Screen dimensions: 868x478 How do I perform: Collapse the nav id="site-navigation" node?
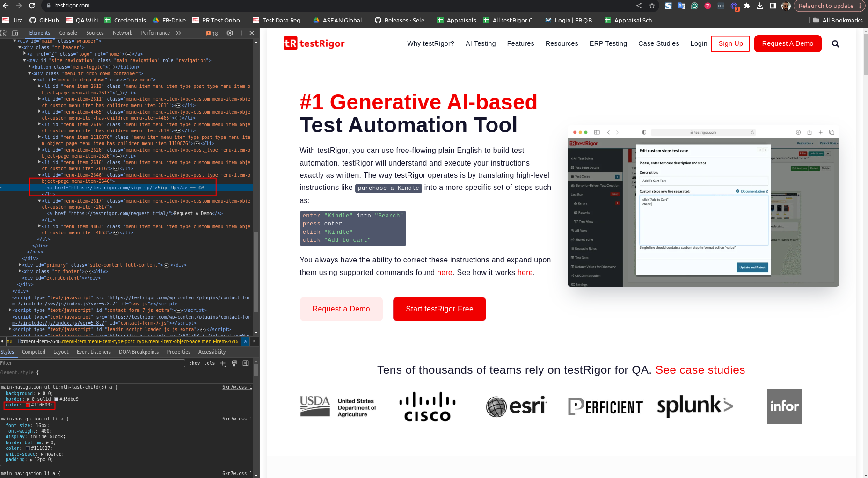point(25,60)
